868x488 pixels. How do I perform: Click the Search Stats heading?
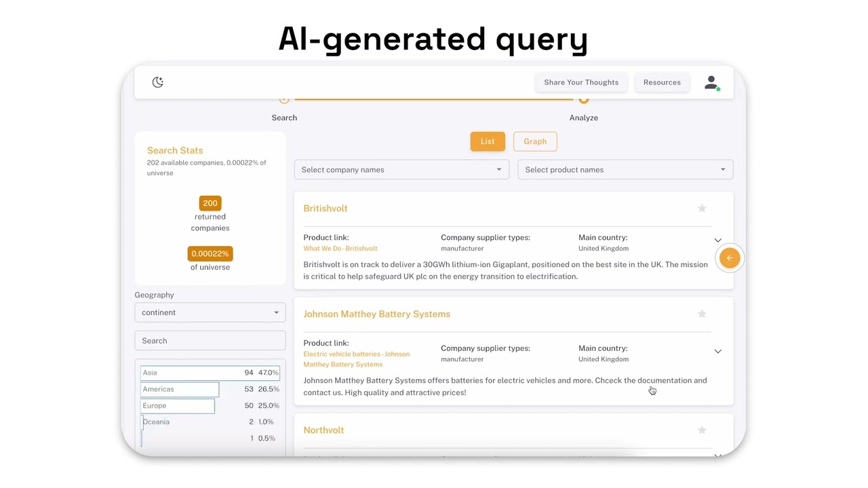[175, 150]
